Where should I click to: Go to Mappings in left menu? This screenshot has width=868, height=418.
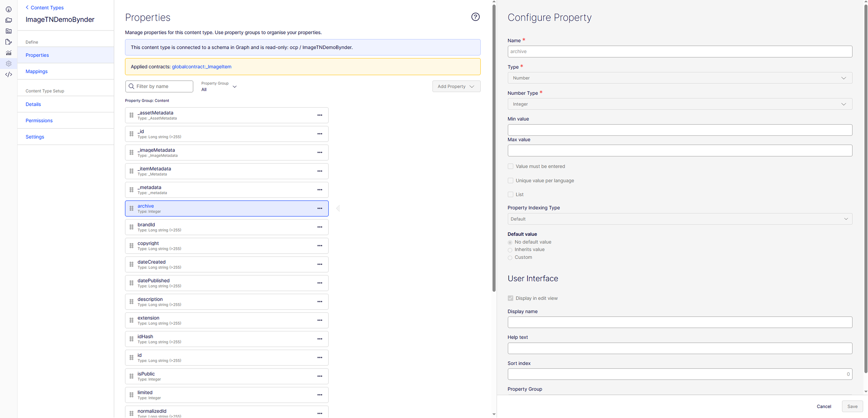coord(37,72)
